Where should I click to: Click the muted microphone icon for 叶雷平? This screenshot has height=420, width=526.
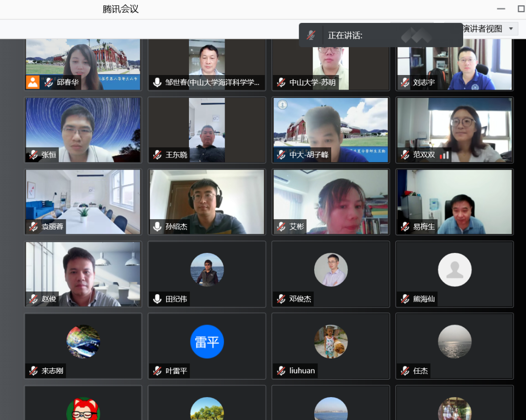pos(157,371)
